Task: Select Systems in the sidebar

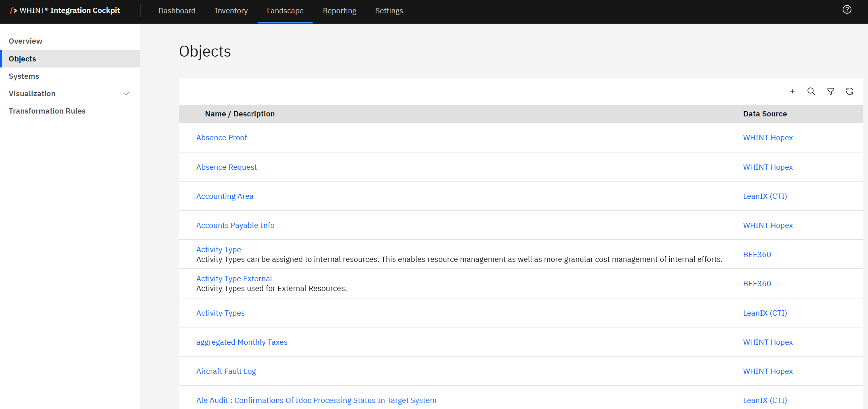Action: 24,76
